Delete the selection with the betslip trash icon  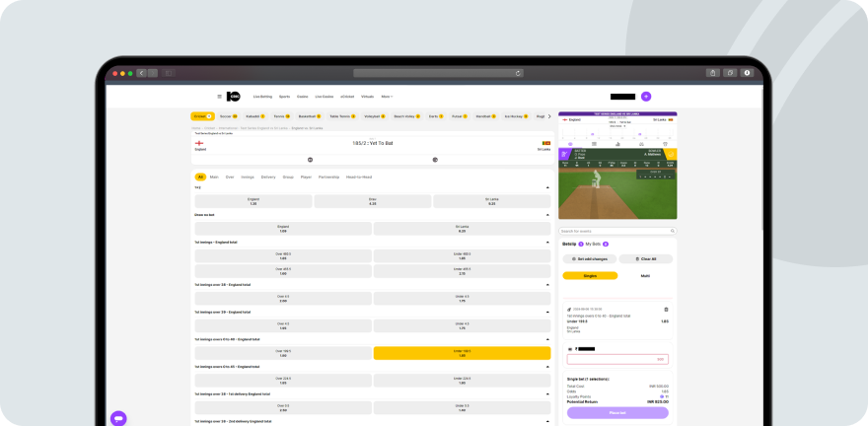[x=666, y=310]
